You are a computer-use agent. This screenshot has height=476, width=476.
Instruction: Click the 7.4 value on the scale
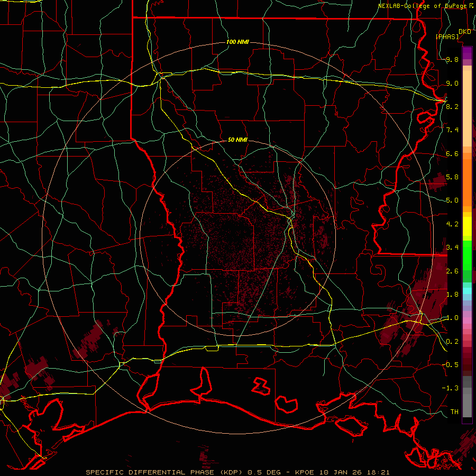click(452, 130)
